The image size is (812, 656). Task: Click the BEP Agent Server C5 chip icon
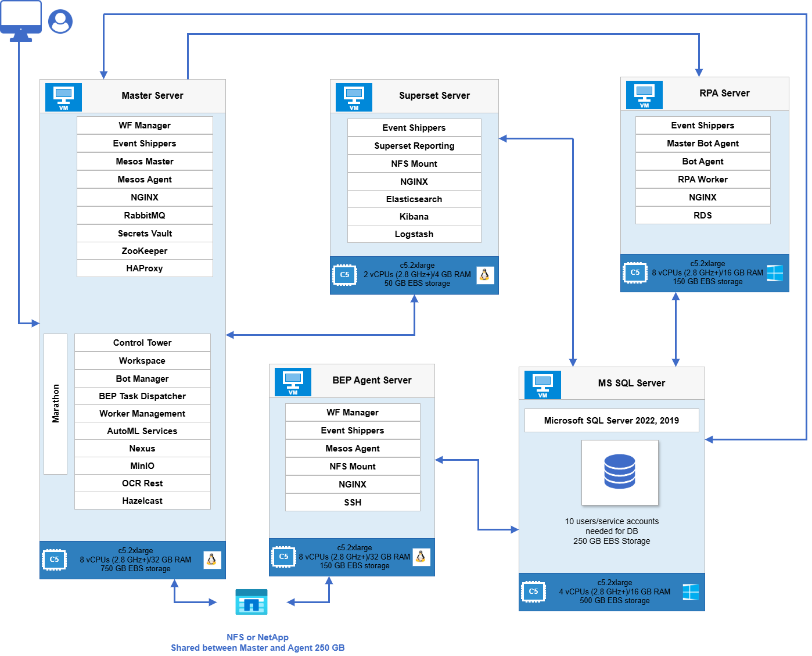pyautogui.click(x=283, y=557)
